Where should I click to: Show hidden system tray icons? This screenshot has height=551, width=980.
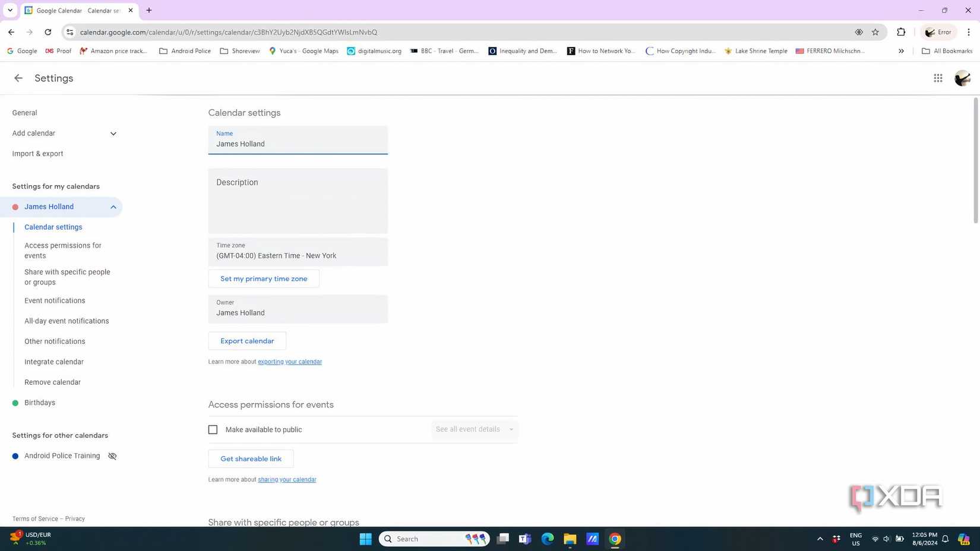pos(820,539)
